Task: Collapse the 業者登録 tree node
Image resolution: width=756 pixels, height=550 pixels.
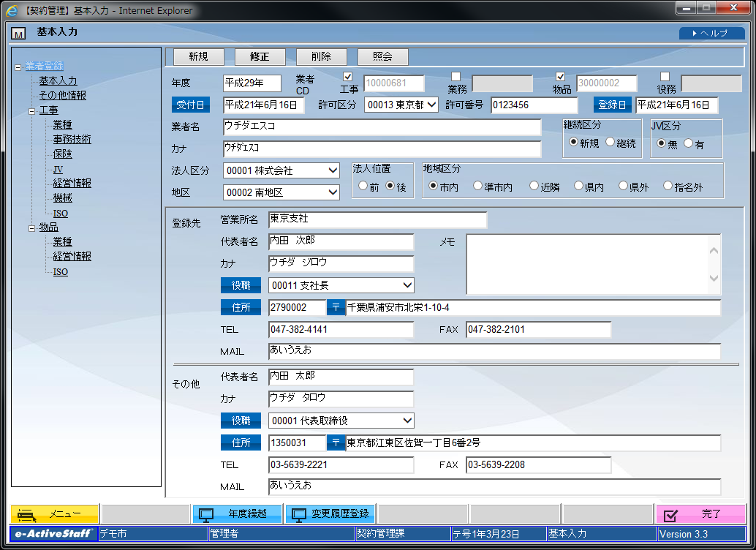Action: [18, 67]
